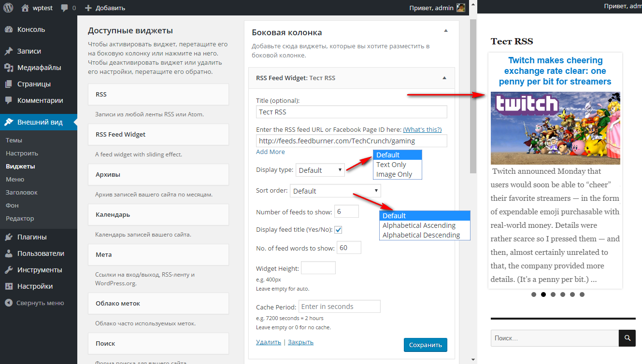Click the search magnifier button in preview

627,338
